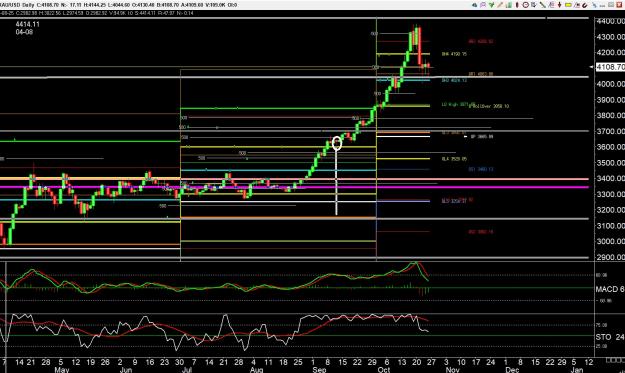The height and width of the screenshot is (373, 625).
Task: Click the black down-arrow marker tool
Action: 560,5
